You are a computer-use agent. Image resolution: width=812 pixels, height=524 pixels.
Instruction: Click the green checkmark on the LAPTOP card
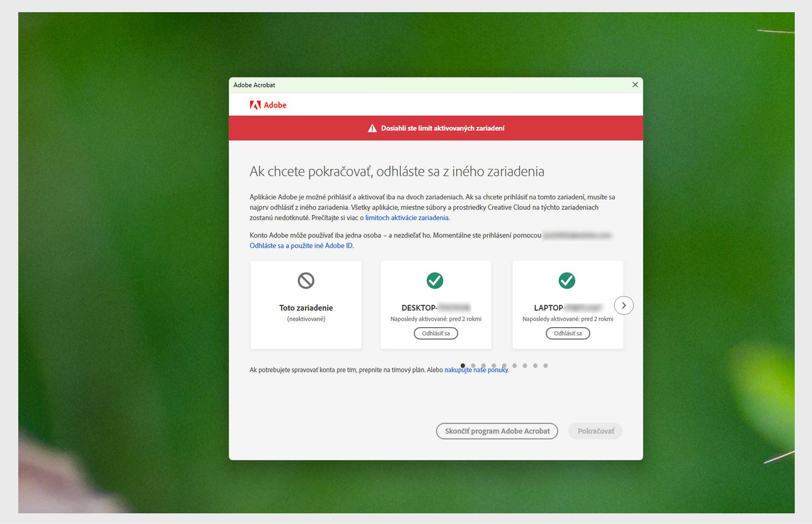tap(567, 281)
